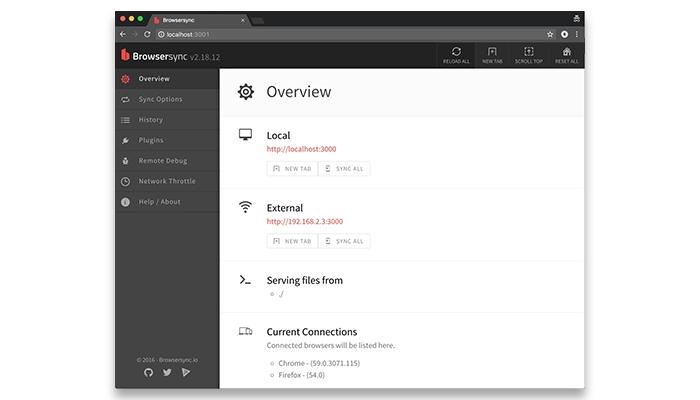Click the Plugins plug icon
The width and height of the screenshot is (700, 400).
pyautogui.click(x=125, y=141)
